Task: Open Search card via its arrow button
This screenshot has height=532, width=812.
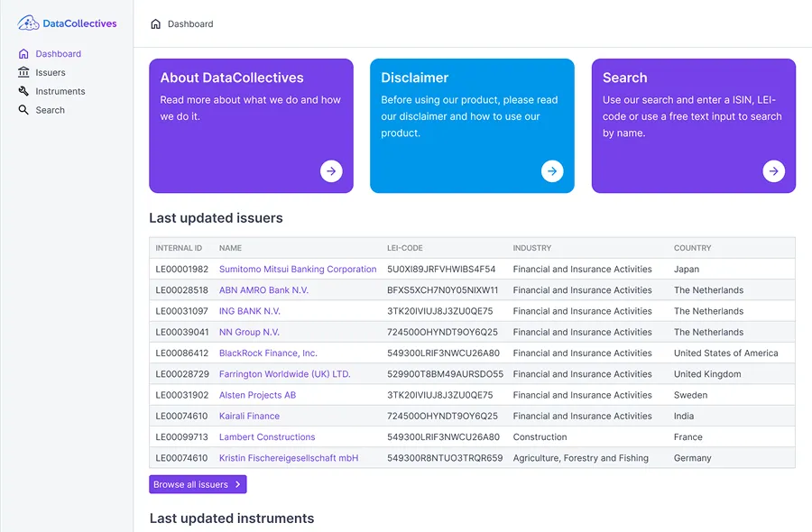Action: 774,170
